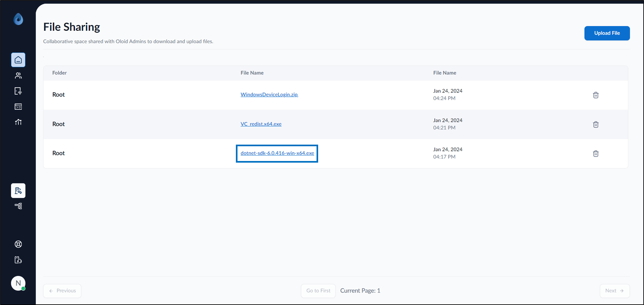Viewport: 644px width, 305px height.
Task: Click the 04:21 PM timestamp
Action: pos(444,128)
